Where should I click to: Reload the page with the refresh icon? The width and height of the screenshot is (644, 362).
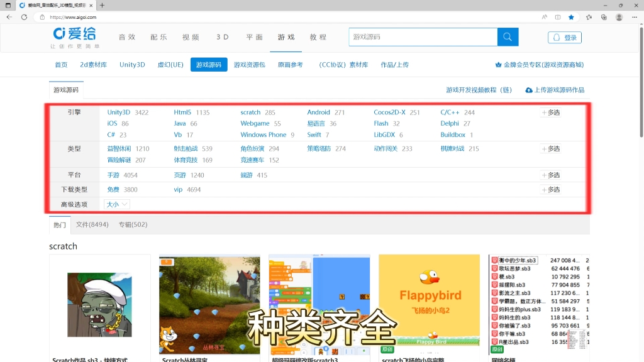tap(25, 17)
